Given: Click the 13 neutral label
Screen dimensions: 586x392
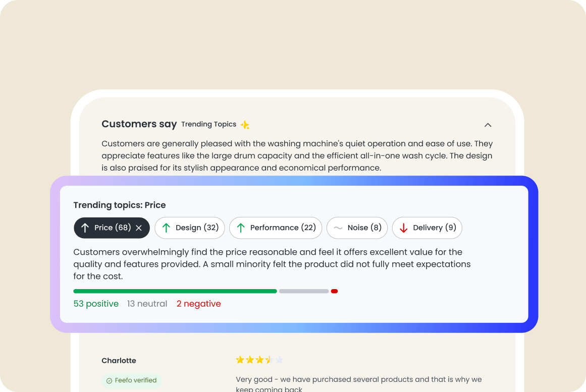Looking at the screenshot, I should tap(147, 304).
